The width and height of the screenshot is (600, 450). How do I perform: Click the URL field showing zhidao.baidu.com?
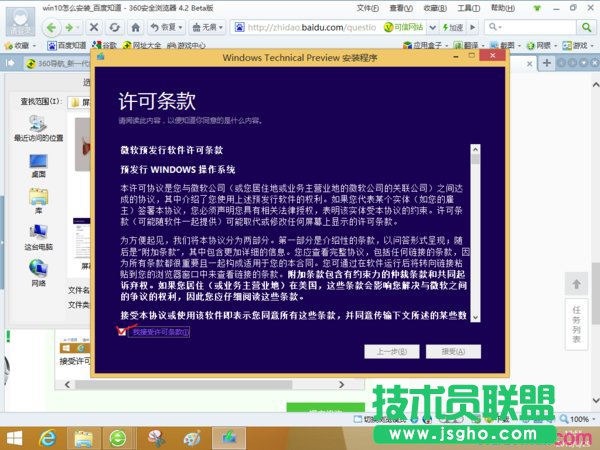(x=312, y=27)
